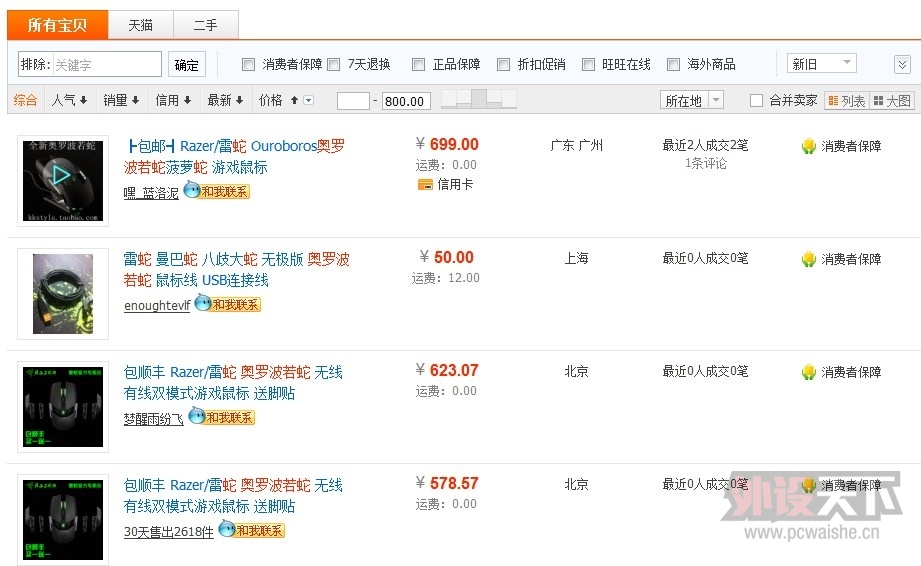Contact seller 嘿_蓝洛泥 via 和我联系 icon
This screenshot has width=921, height=566.
click(217, 191)
